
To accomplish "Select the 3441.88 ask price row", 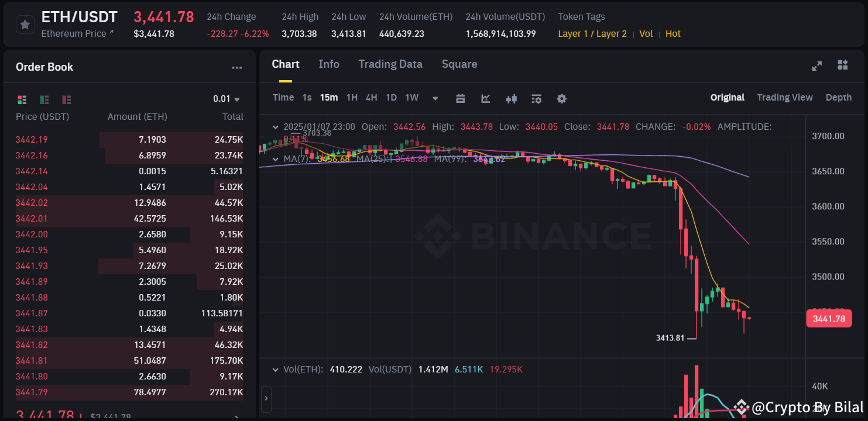I will tap(129, 298).
